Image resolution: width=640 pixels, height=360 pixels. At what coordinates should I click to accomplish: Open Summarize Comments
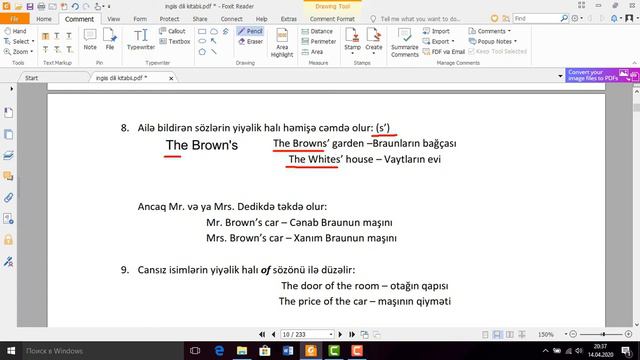coord(404,42)
